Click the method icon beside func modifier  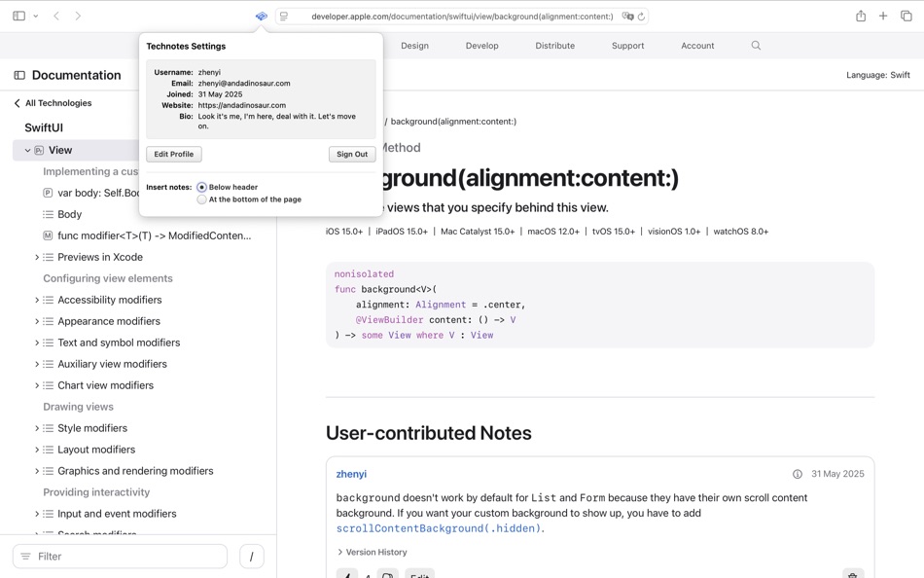[x=48, y=235]
